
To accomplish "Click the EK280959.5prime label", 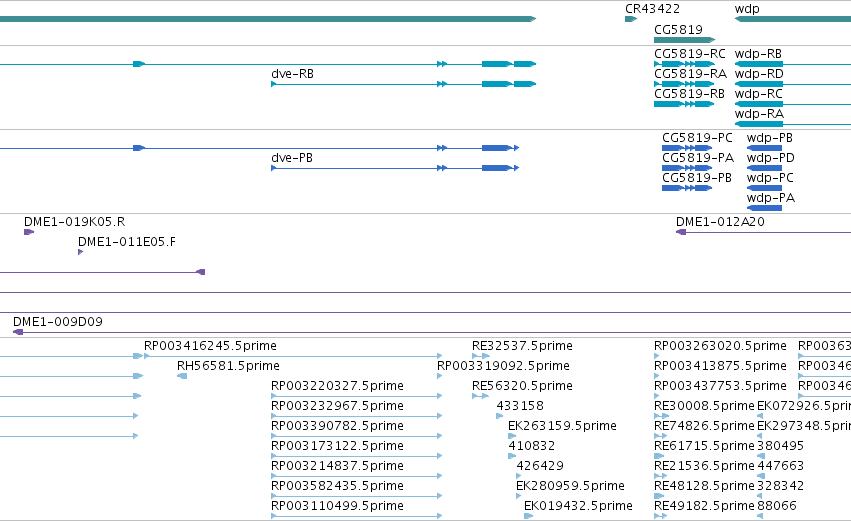I will [570, 487].
